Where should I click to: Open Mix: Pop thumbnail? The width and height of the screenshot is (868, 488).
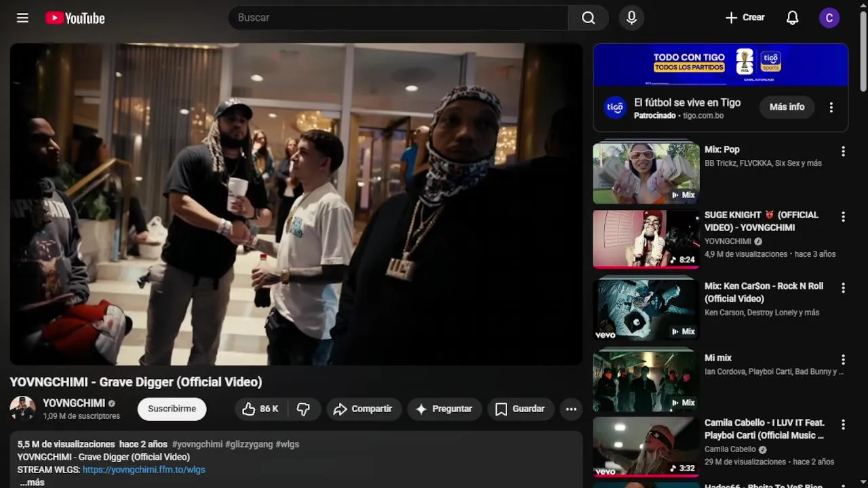(646, 173)
